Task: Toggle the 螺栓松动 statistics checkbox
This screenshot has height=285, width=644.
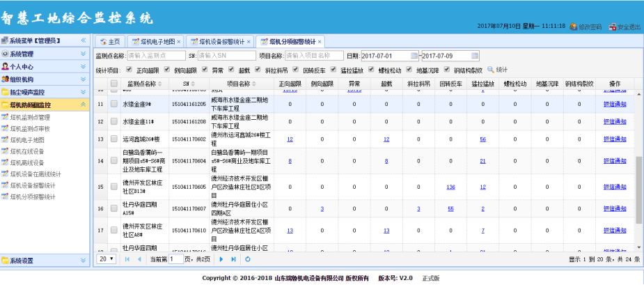Action: [x=371, y=70]
